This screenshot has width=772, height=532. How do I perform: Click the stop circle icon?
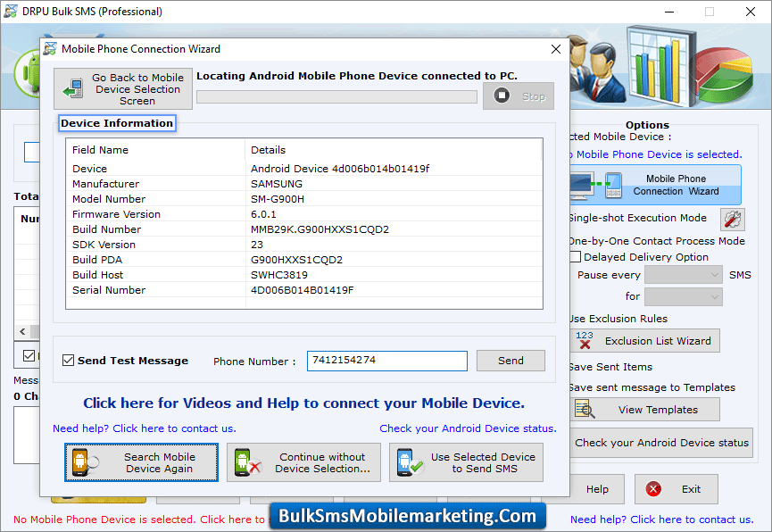point(502,96)
